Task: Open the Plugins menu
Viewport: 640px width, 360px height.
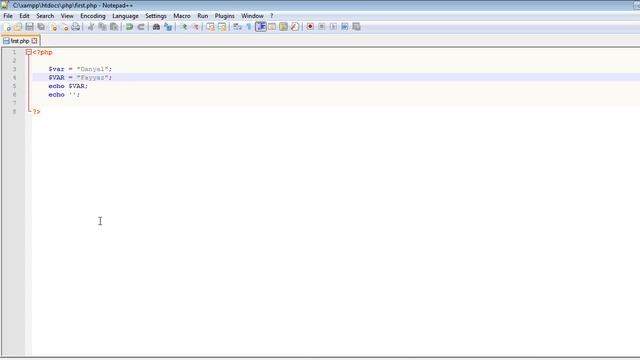Action: point(224,16)
